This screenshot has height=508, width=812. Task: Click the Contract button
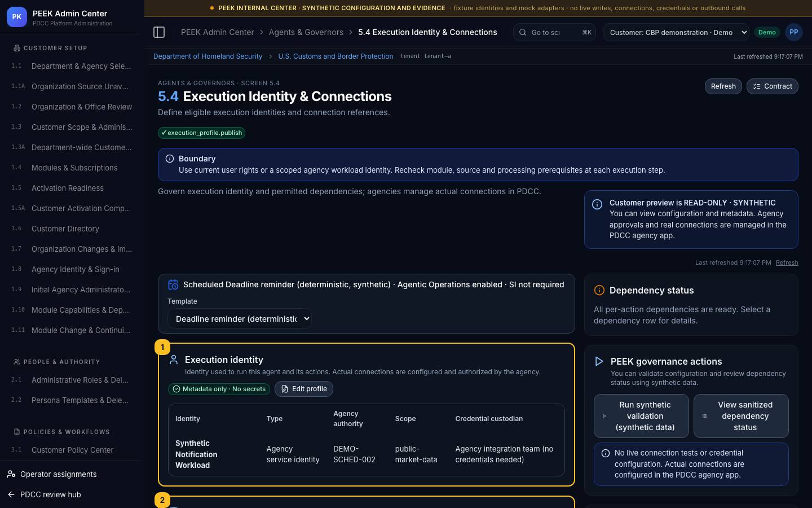coord(773,86)
